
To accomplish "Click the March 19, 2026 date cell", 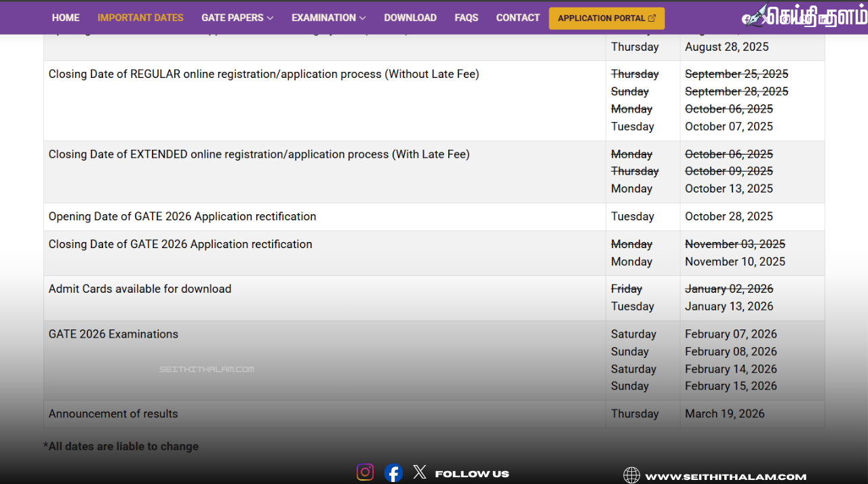I will tap(724, 414).
